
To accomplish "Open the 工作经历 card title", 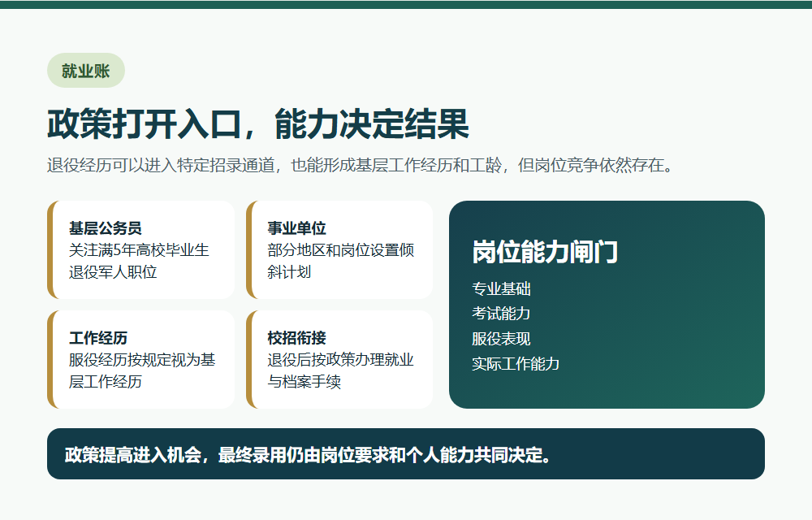I will coord(98,338).
